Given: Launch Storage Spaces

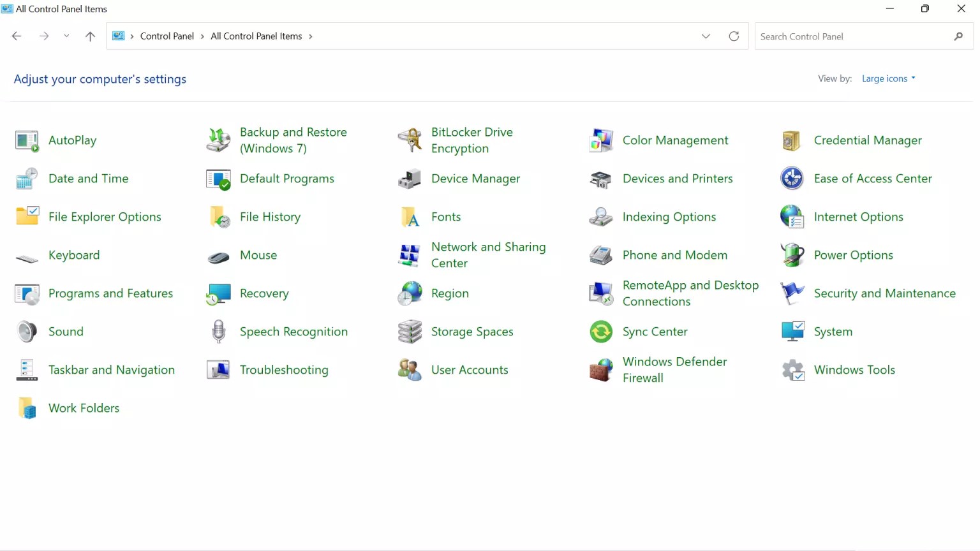Looking at the screenshot, I should [471, 332].
